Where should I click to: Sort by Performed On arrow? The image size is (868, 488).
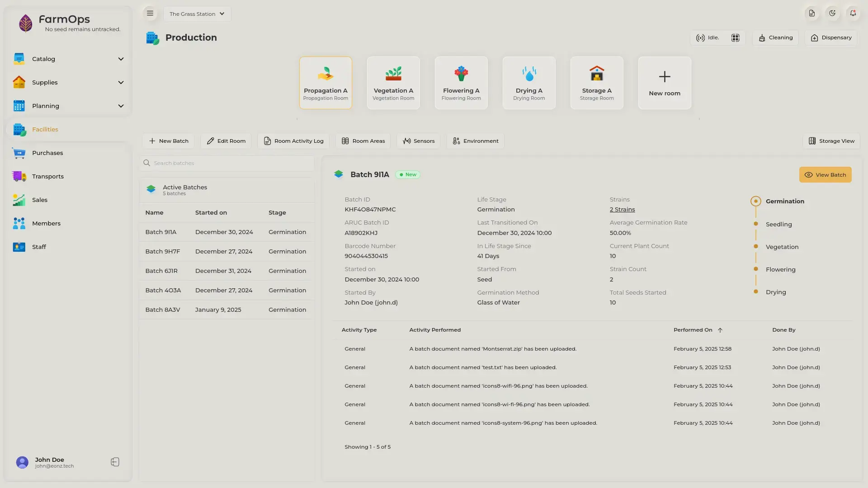[720, 330]
